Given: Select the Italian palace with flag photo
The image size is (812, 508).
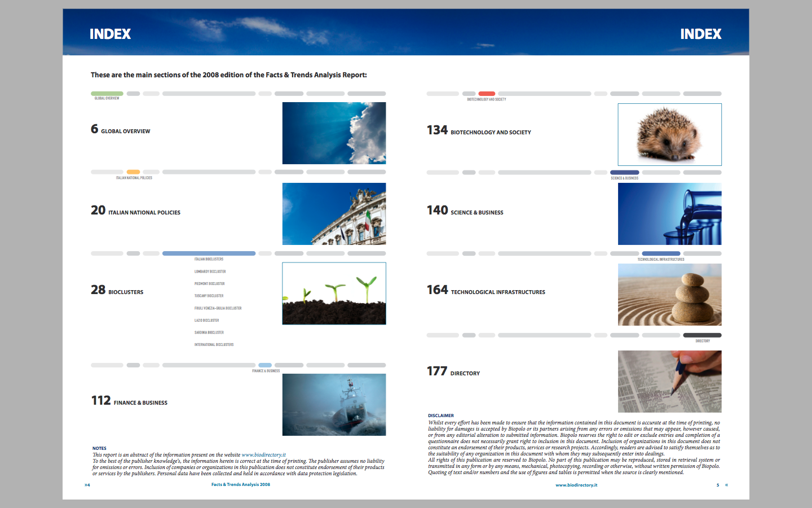Looking at the screenshot, I should (x=334, y=214).
